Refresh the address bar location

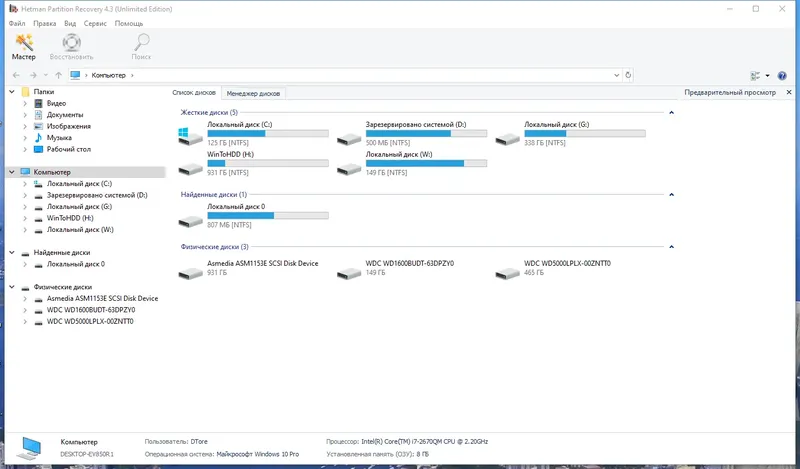click(628, 75)
